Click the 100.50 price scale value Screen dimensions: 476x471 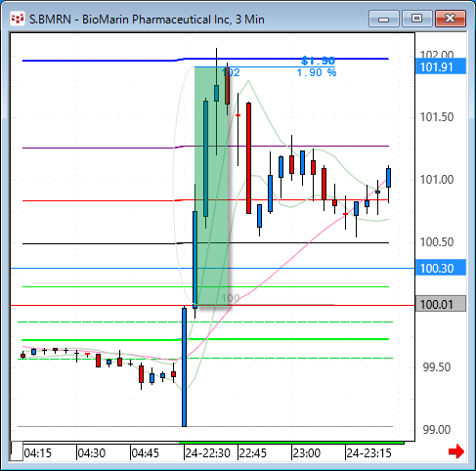[x=437, y=242]
